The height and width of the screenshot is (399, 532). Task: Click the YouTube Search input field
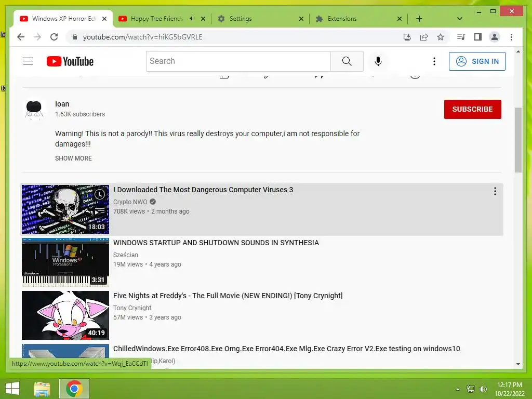point(238,61)
